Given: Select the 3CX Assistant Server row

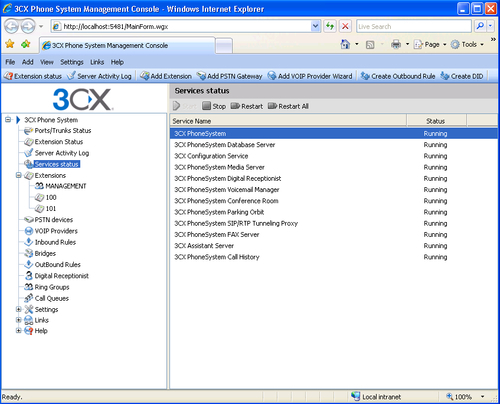Looking at the screenshot, I should point(334,246).
